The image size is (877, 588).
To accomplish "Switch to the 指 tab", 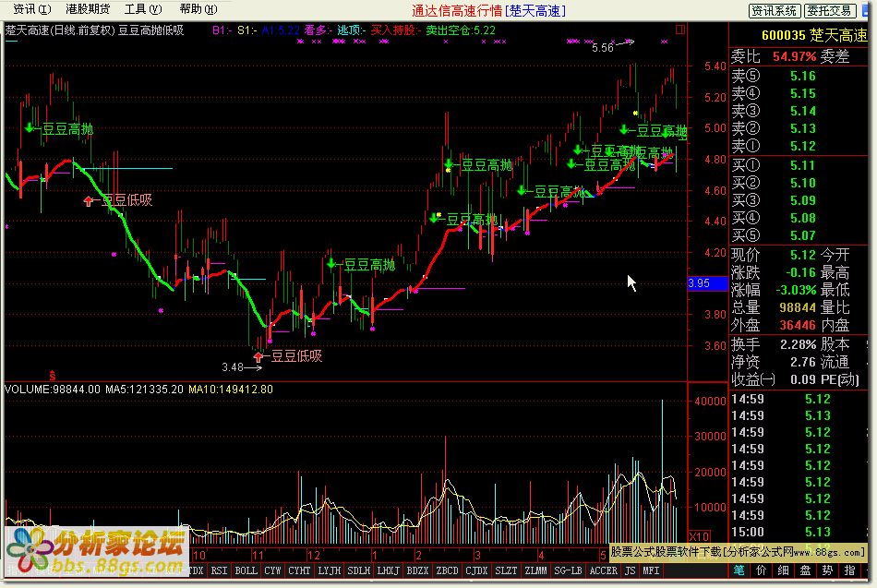I will (x=849, y=570).
